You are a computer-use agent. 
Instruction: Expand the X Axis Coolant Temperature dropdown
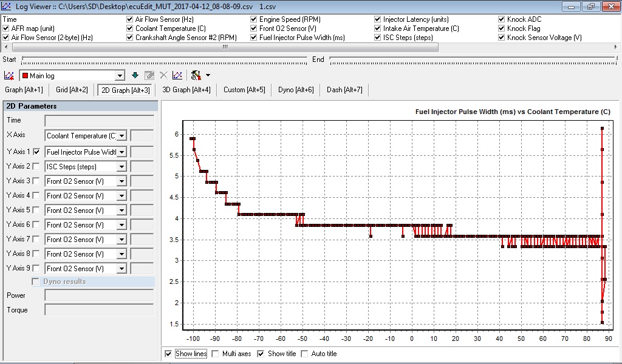[122, 136]
